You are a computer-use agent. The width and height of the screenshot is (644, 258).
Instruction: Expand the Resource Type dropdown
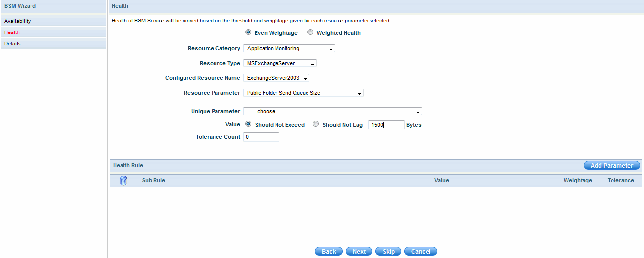pos(279,64)
